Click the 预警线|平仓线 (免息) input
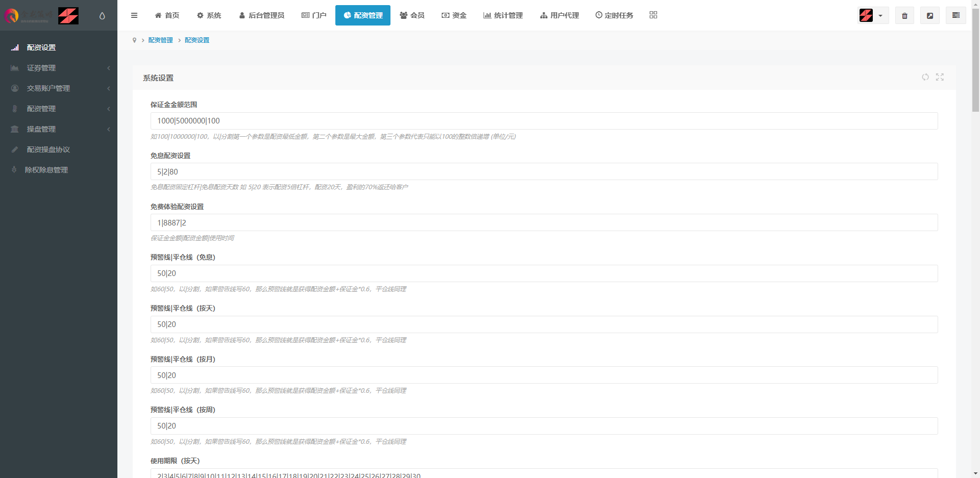Image resolution: width=980 pixels, height=478 pixels. (x=544, y=273)
